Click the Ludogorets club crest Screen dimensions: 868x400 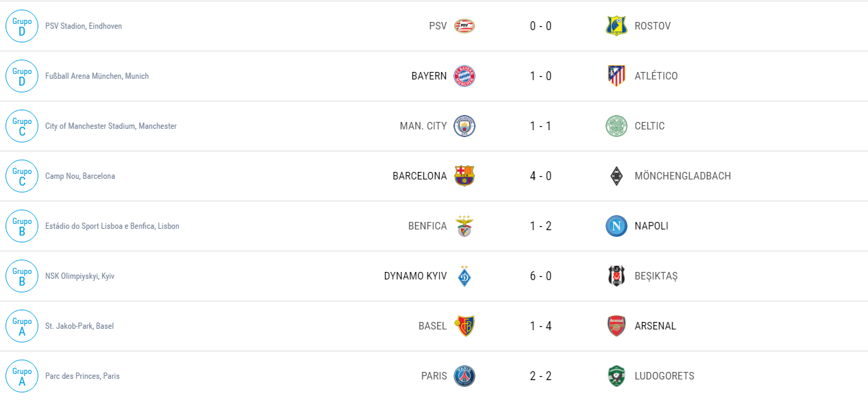(x=617, y=376)
